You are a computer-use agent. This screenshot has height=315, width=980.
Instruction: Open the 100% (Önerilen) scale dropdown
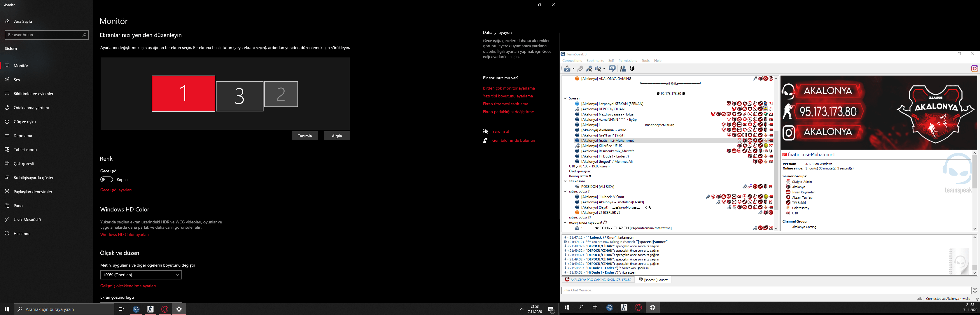141,275
